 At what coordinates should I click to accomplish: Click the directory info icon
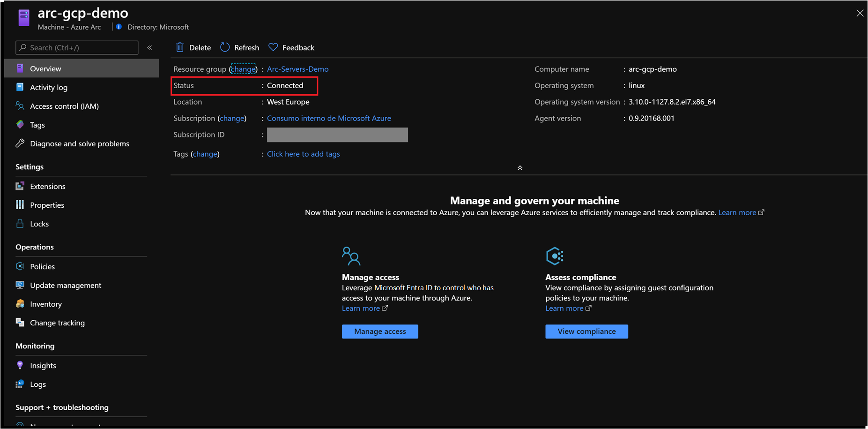tap(119, 27)
